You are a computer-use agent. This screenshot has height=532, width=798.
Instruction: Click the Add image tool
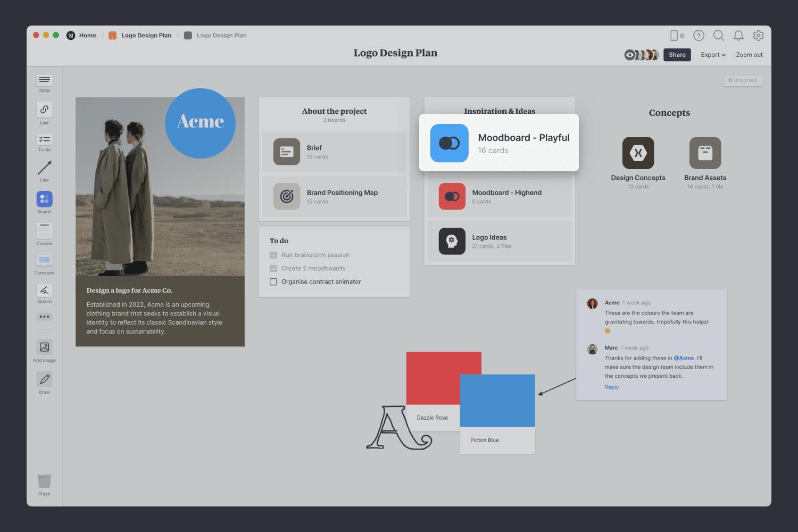pos(44,347)
